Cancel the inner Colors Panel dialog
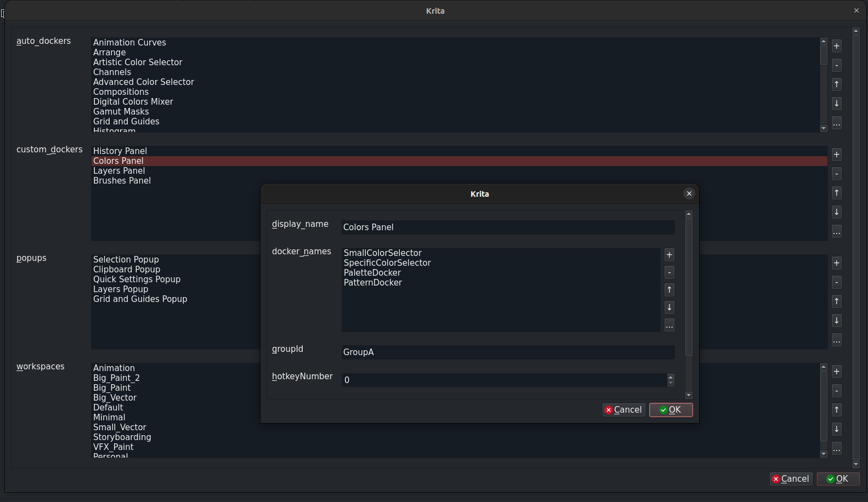 623,410
